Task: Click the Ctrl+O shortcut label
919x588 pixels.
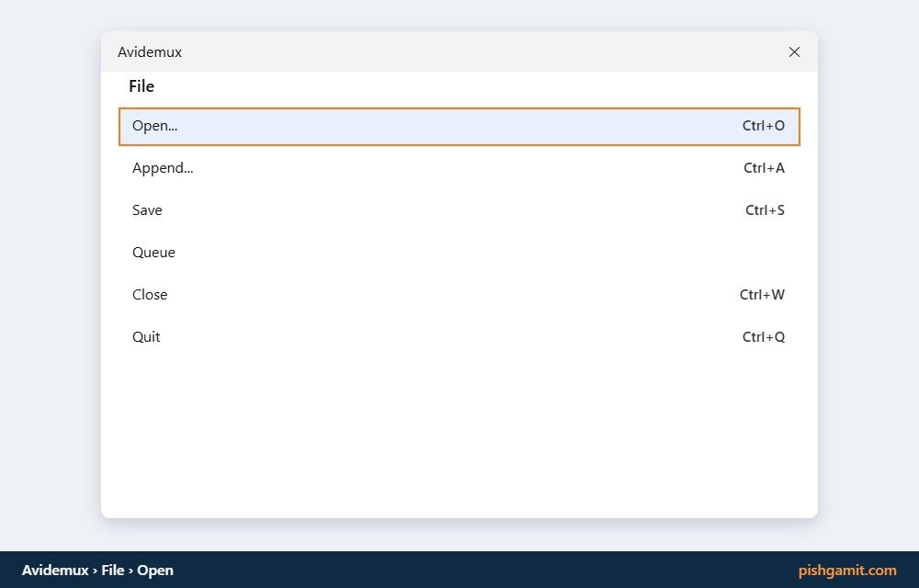Action: [x=763, y=126]
